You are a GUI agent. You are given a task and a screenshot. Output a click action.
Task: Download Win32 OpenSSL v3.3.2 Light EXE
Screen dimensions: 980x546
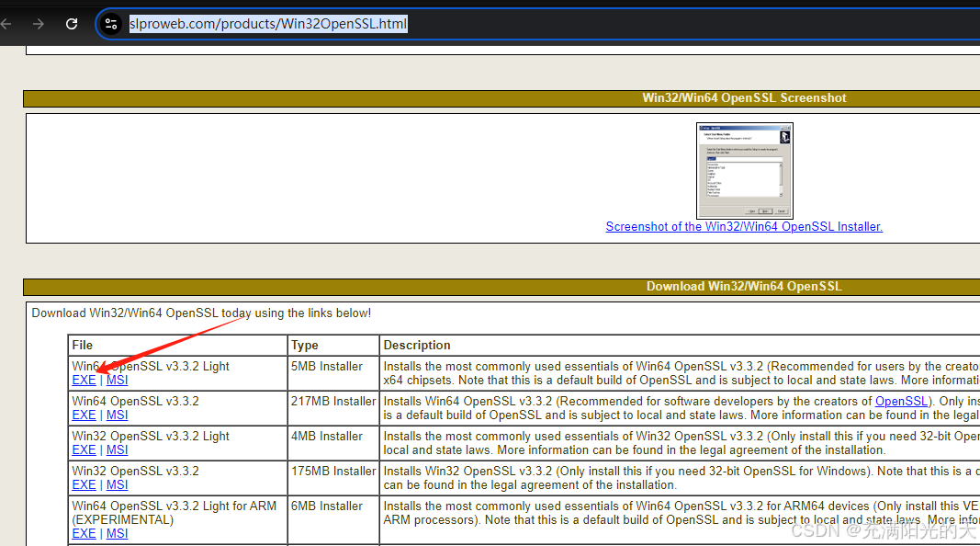point(84,449)
